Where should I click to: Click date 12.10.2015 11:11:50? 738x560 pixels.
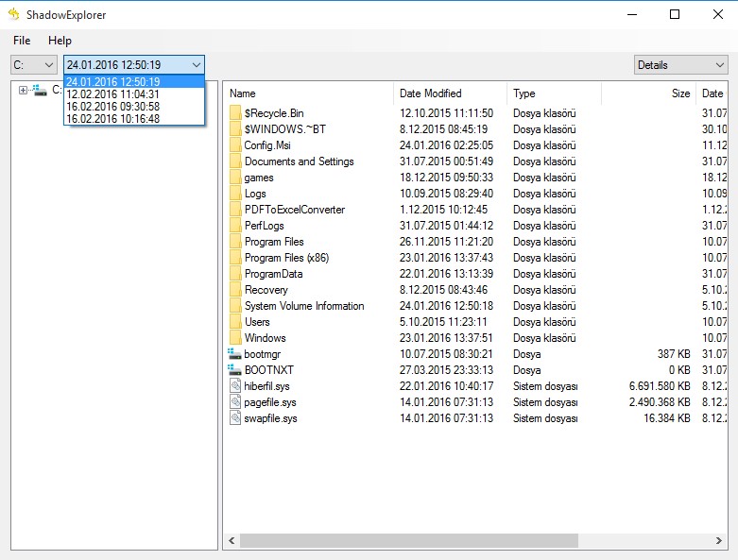point(446,113)
